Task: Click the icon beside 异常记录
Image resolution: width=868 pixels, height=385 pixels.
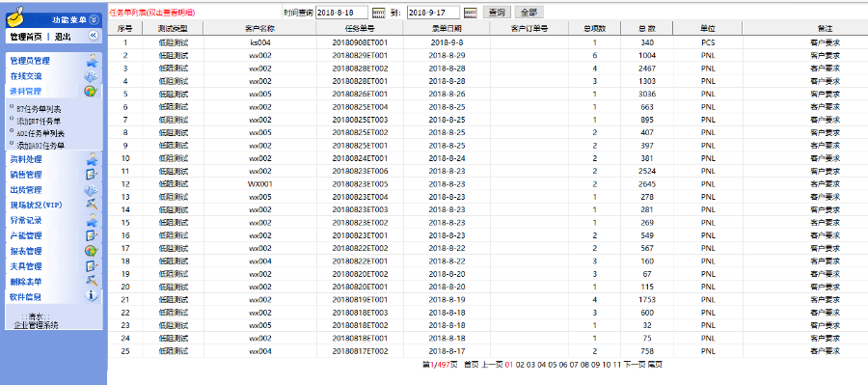Action: coord(92,220)
